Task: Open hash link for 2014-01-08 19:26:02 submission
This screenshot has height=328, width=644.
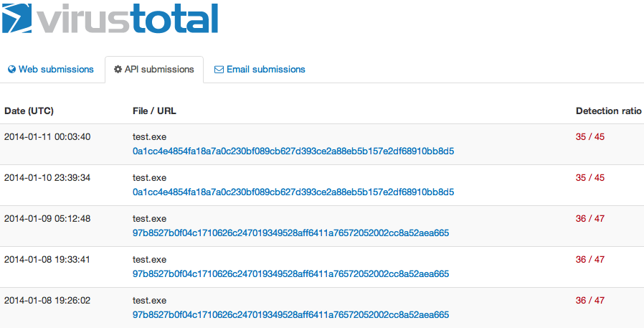Action: coord(290,314)
